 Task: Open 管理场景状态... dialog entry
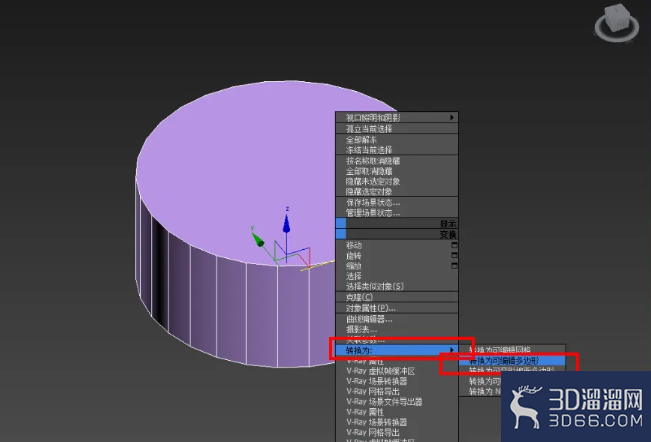[x=397, y=212]
